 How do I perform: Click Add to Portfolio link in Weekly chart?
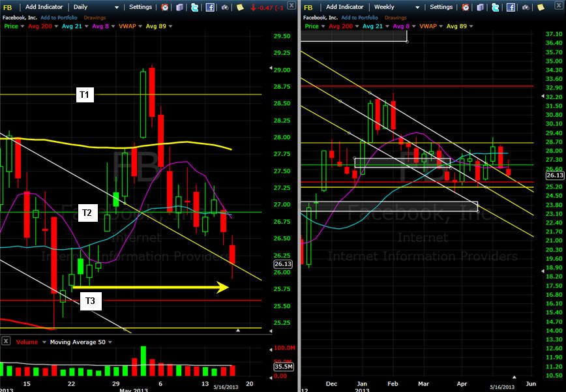click(359, 18)
